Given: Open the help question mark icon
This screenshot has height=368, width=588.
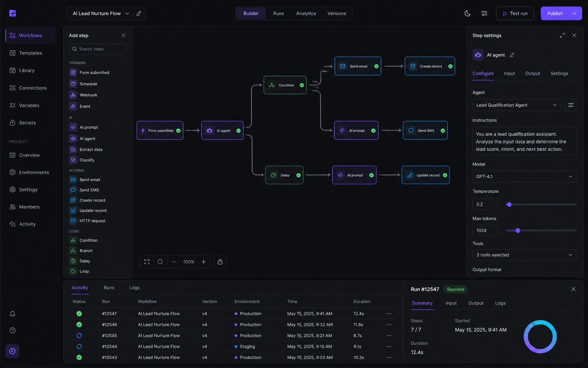Looking at the screenshot, I should tap(13, 331).
